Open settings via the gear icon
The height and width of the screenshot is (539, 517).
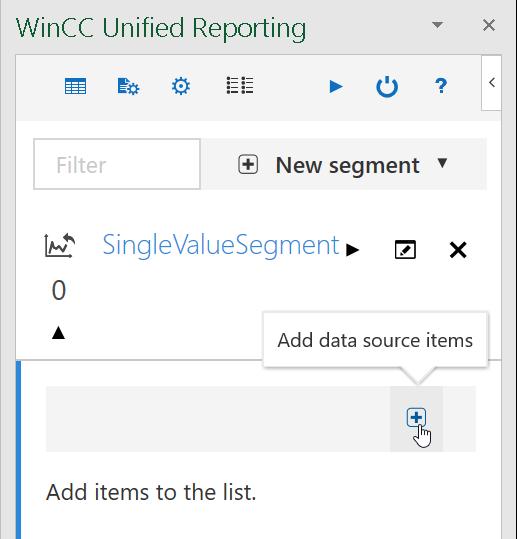pyautogui.click(x=181, y=86)
